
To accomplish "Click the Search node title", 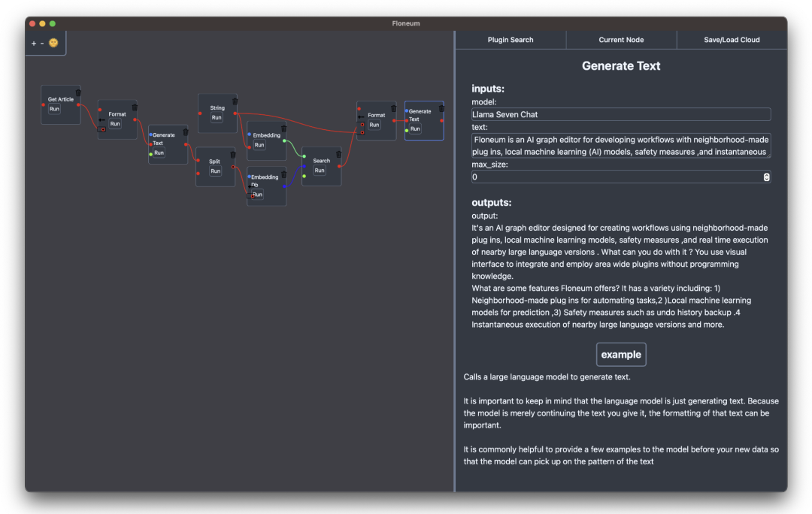I will (322, 161).
